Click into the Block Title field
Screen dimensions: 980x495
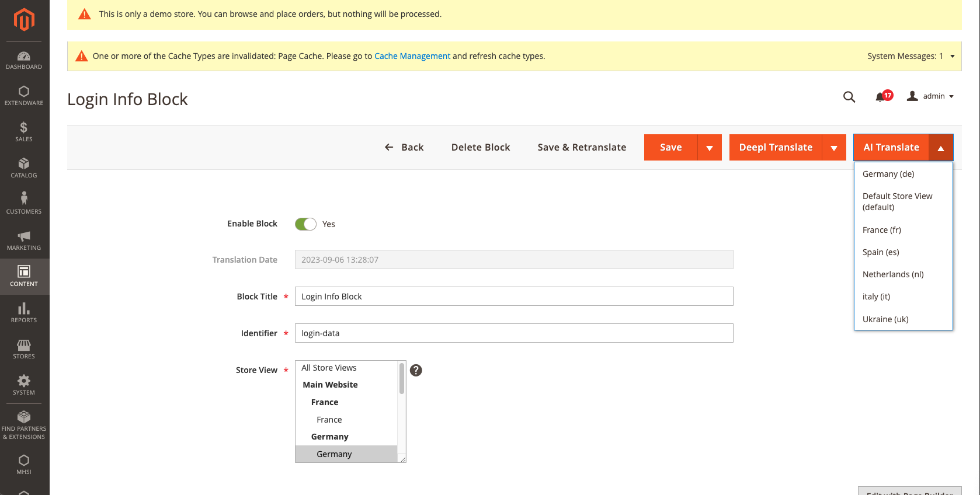(514, 297)
